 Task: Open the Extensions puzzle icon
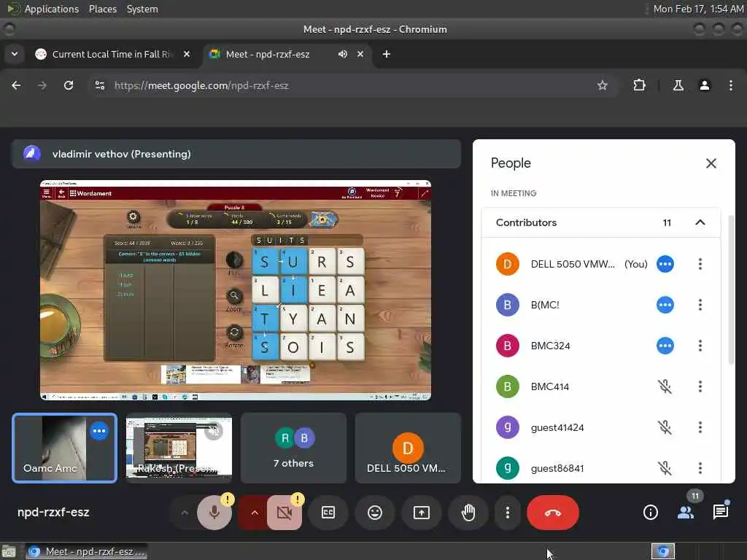click(x=639, y=85)
